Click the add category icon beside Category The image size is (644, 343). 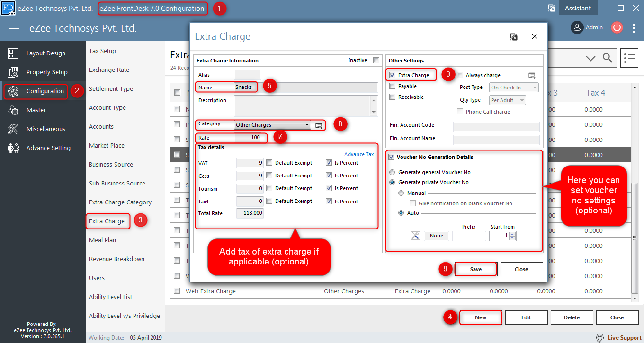[319, 125]
